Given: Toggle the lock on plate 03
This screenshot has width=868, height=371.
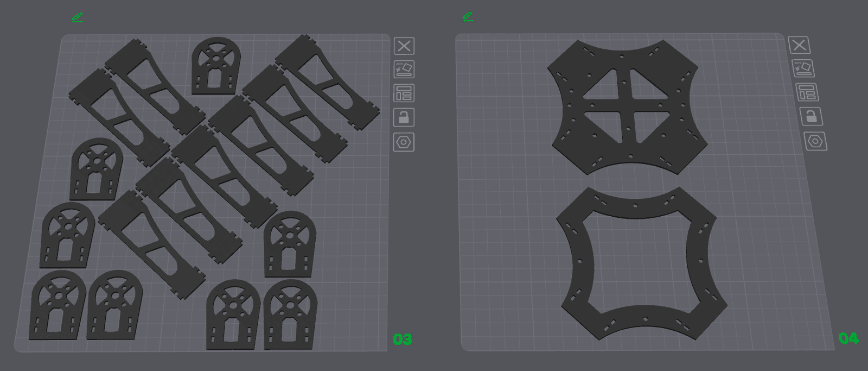Looking at the screenshot, I should (404, 117).
